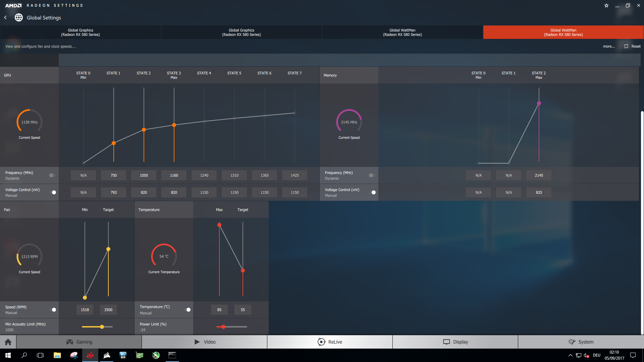644x362 pixels.
Task: Click the muted volume tray icon
Action: click(x=587, y=355)
